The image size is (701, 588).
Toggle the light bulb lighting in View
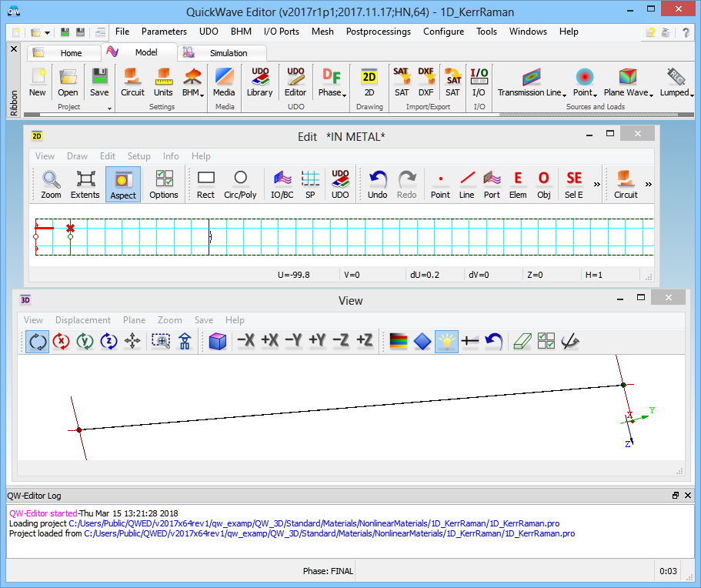pos(446,341)
